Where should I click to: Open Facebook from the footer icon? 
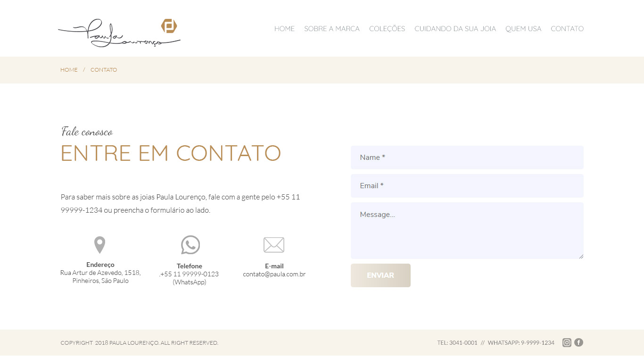coord(578,343)
